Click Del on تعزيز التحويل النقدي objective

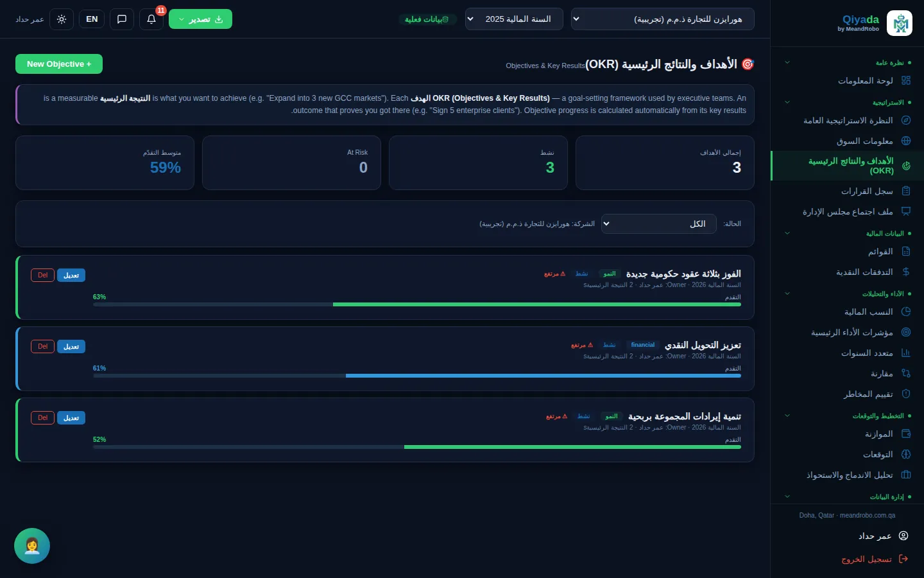pyautogui.click(x=42, y=346)
